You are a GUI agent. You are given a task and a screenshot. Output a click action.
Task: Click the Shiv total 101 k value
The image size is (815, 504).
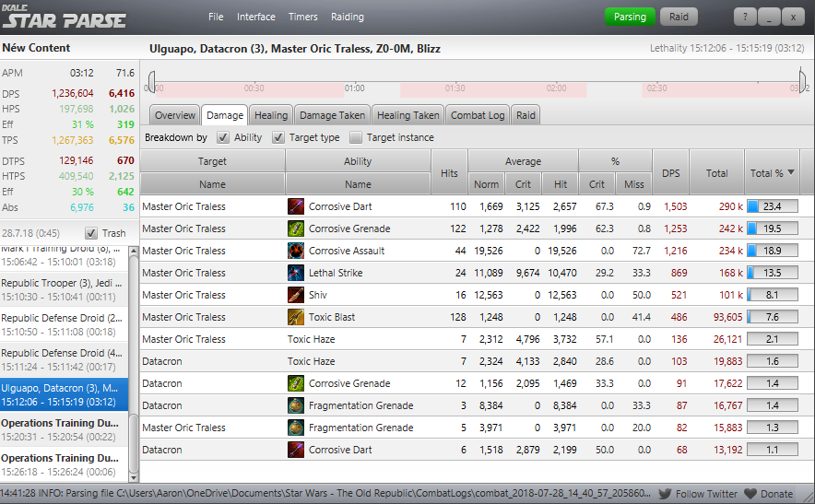[731, 295]
